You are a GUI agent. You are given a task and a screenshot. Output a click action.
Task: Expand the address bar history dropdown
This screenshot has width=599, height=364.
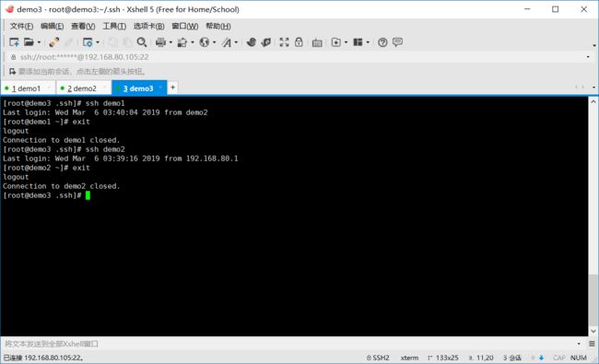tap(588, 57)
